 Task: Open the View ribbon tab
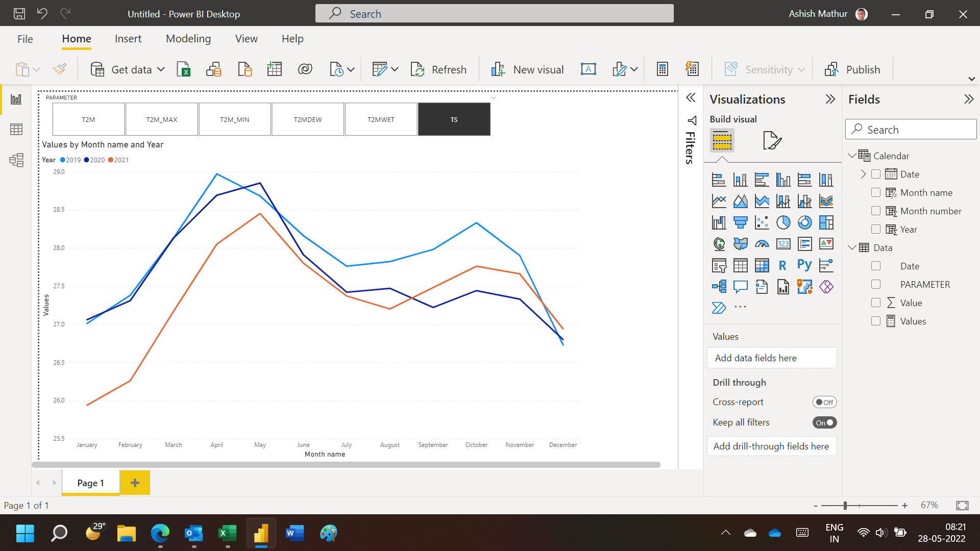246,39
